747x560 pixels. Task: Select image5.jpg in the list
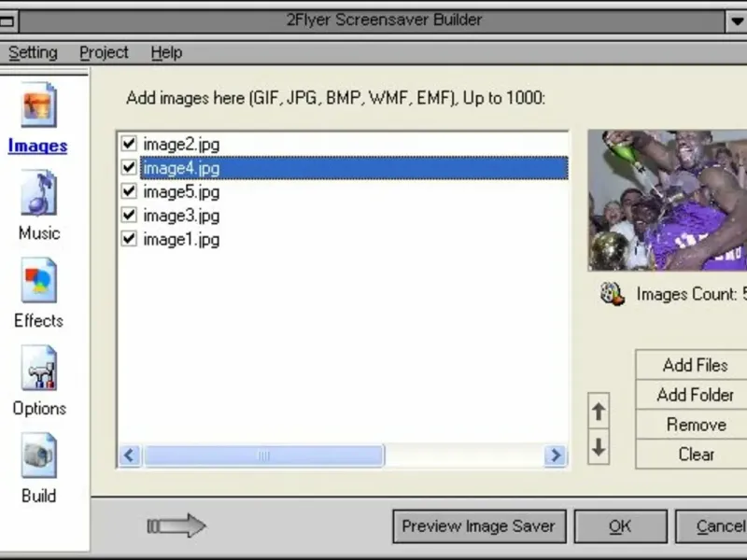point(181,191)
